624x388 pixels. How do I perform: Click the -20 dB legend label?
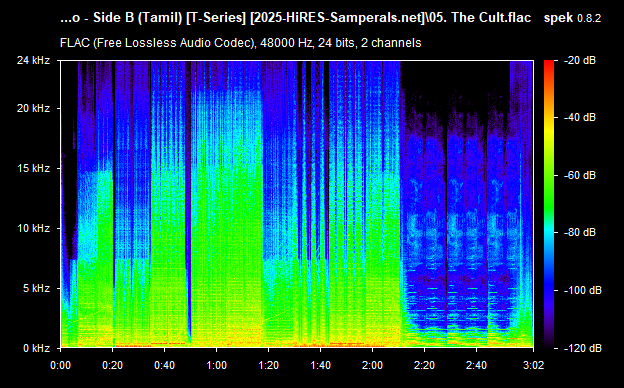(x=580, y=60)
